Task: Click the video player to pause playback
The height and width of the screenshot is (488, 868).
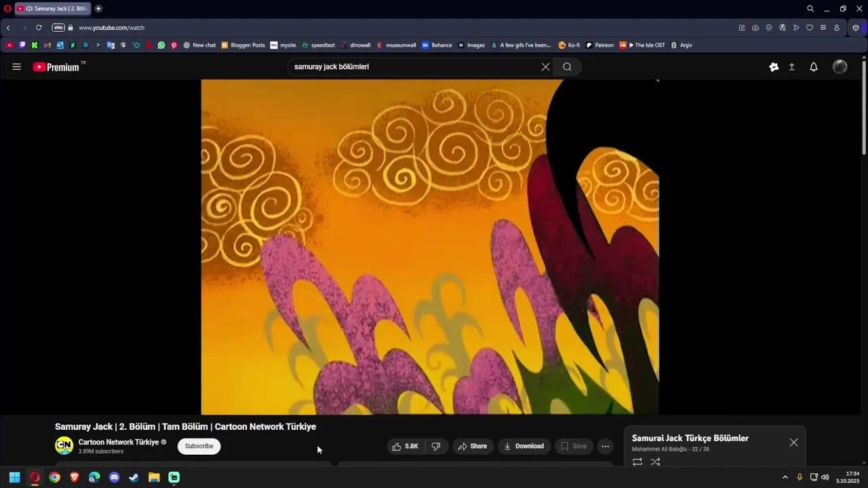Action: pos(430,247)
